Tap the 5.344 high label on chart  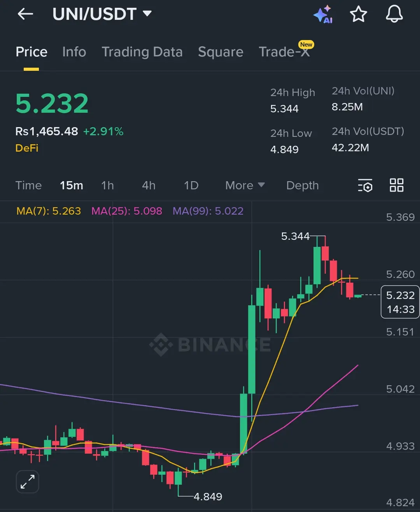tap(295, 236)
